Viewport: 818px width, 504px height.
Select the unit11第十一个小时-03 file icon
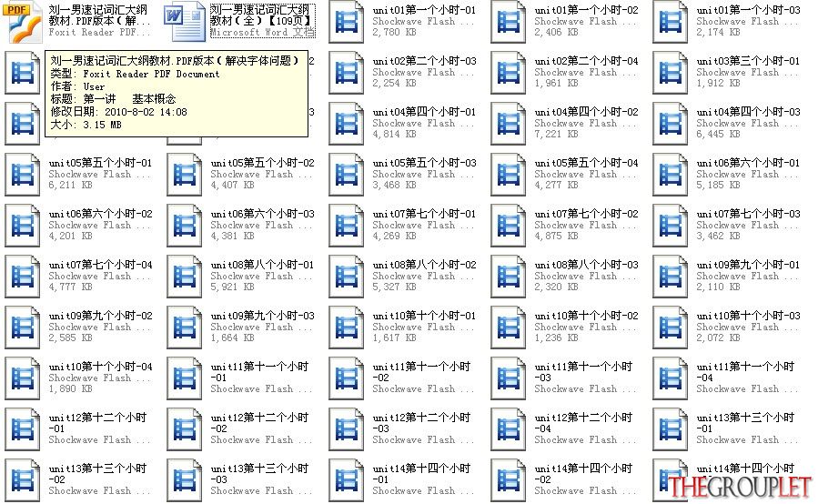click(508, 378)
